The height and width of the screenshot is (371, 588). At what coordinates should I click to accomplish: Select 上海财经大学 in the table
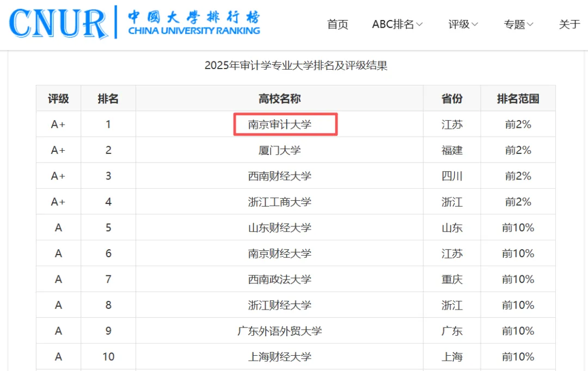tap(280, 357)
